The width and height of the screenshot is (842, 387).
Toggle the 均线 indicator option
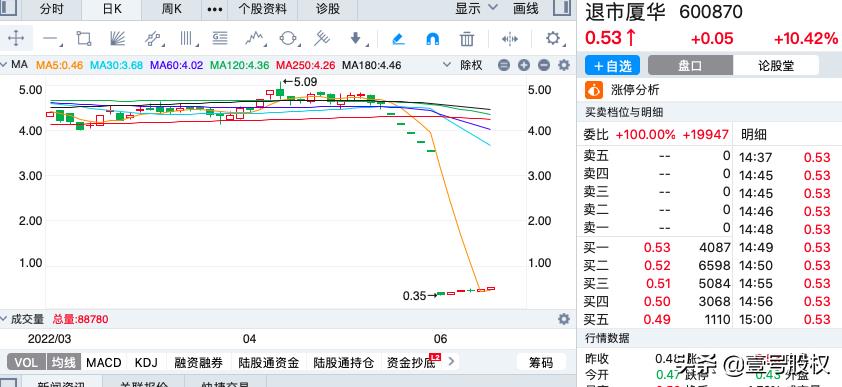click(x=63, y=362)
